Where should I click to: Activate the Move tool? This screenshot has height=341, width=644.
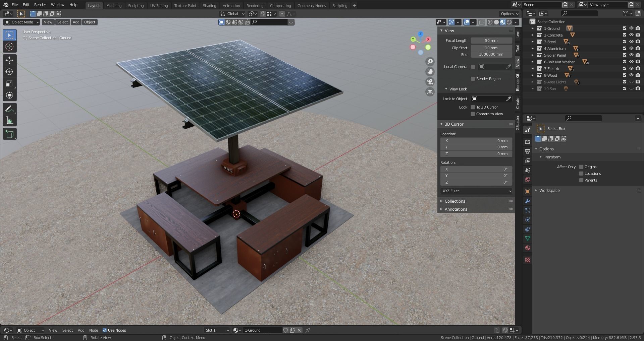(x=9, y=60)
